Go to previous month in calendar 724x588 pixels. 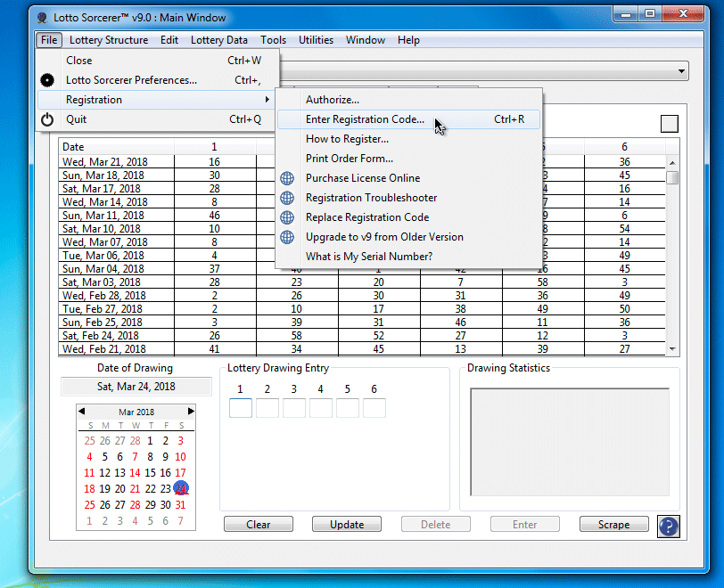(x=82, y=412)
